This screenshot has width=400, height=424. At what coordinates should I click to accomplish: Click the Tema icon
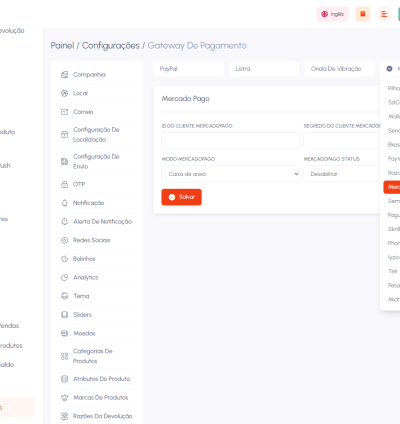coord(65,296)
